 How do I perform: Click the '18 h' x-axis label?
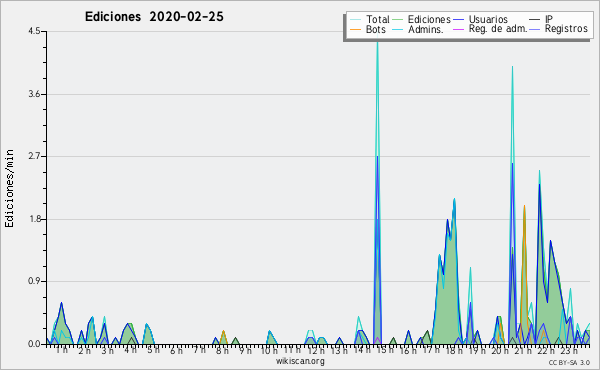(454, 350)
